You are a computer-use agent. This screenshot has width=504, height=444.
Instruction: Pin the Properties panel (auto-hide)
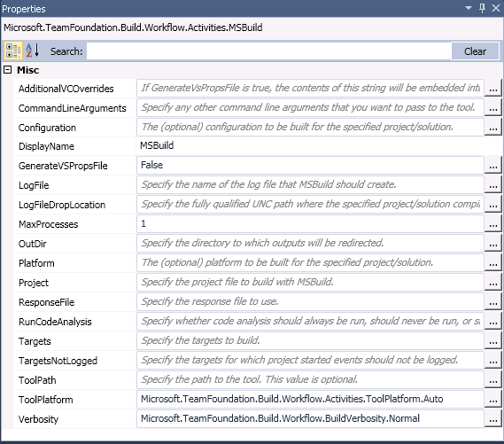click(482, 8)
